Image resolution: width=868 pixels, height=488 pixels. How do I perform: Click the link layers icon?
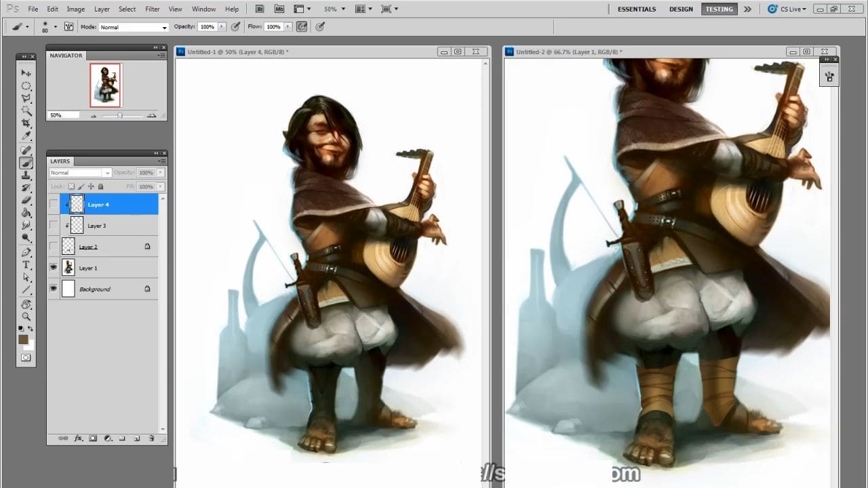(x=63, y=439)
